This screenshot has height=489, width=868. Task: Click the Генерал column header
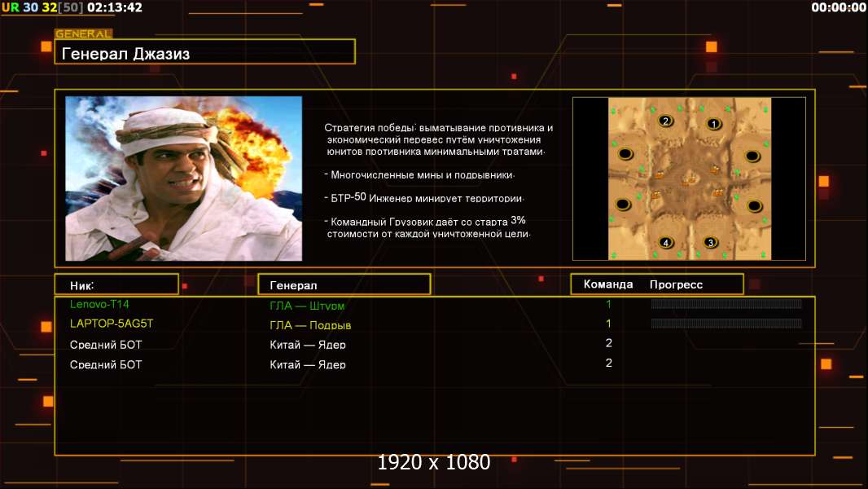344,284
